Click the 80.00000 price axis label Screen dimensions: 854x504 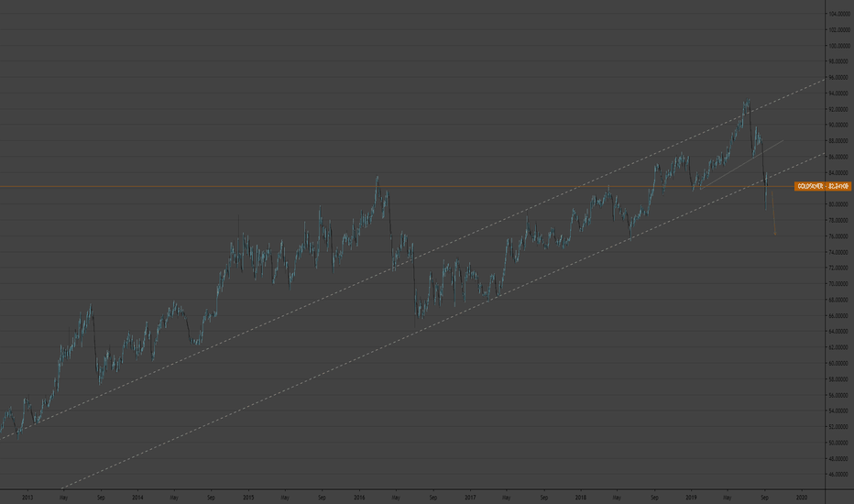click(x=839, y=204)
